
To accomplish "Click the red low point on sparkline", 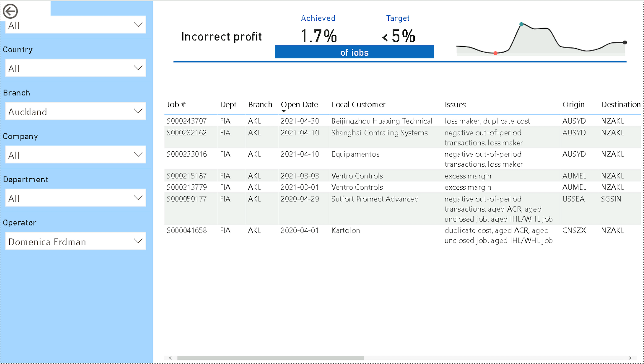I will tap(496, 53).
